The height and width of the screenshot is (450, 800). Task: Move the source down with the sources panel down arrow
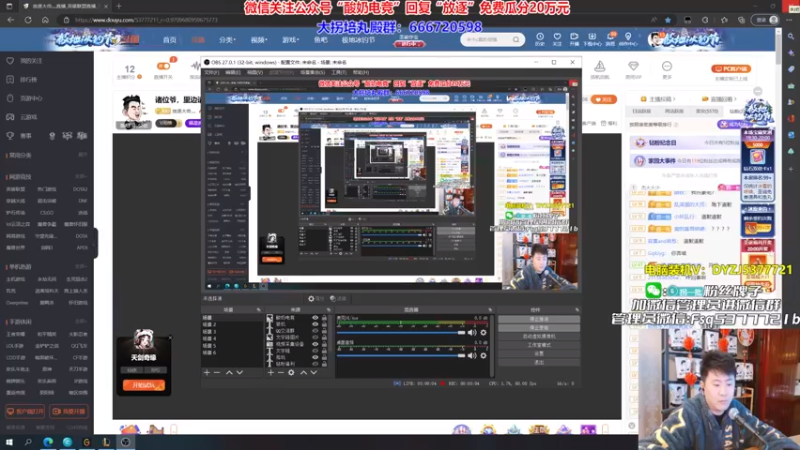pyautogui.click(x=314, y=373)
